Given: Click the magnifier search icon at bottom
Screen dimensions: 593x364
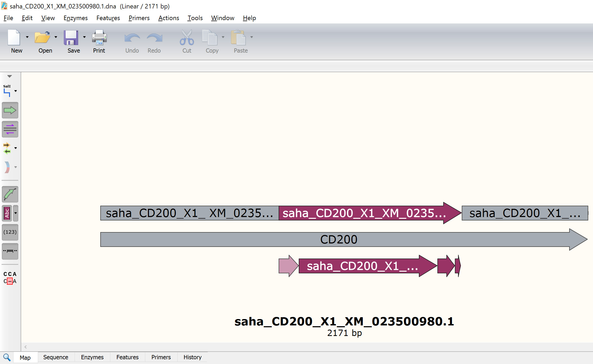Looking at the screenshot, I should [7, 357].
